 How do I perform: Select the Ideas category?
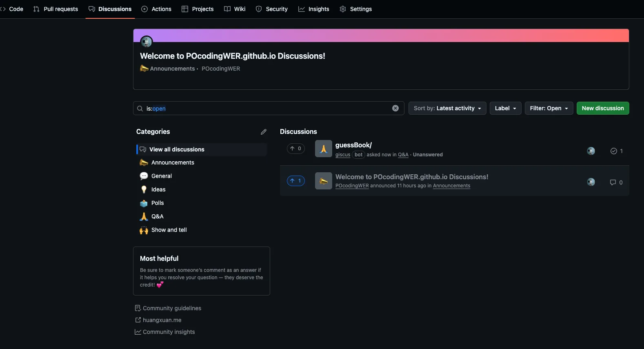(x=158, y=189)
